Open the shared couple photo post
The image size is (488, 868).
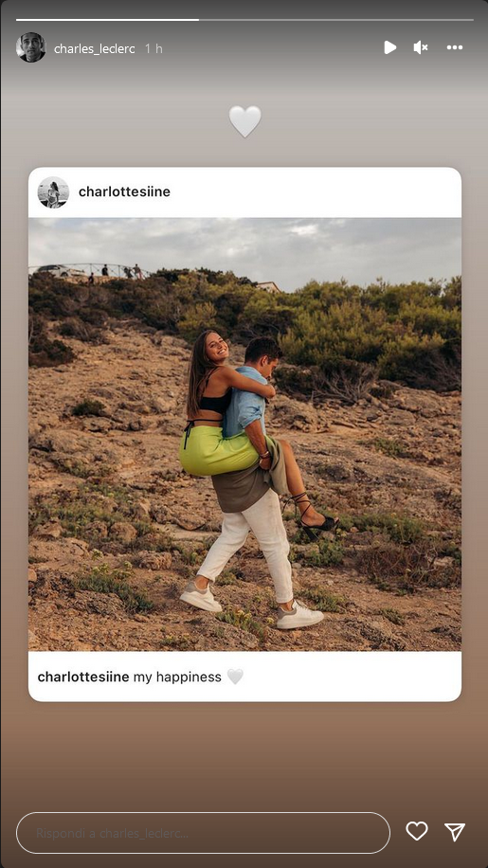pos(244,434)
